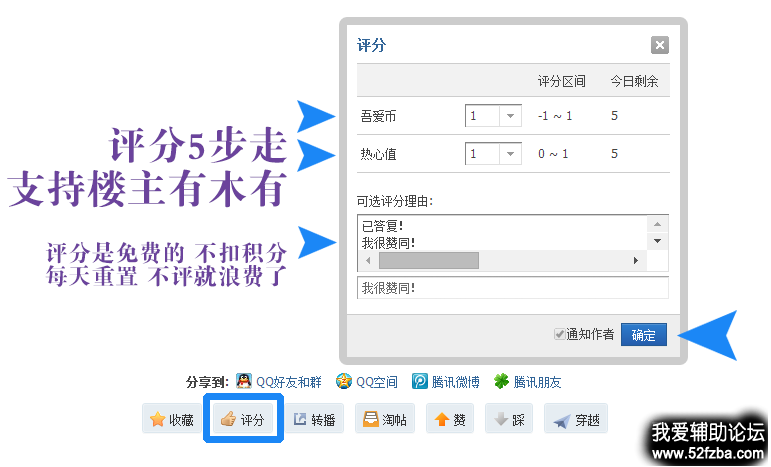Click the -1 ~ 1 range value
The height and width of the screenshot is (467, 771).
coord(555,116)
